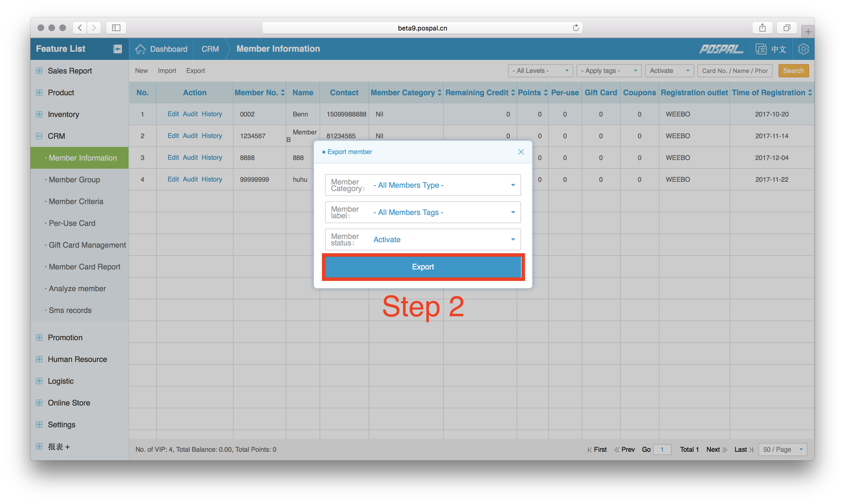Click the Safari share icon

[763, 28]
